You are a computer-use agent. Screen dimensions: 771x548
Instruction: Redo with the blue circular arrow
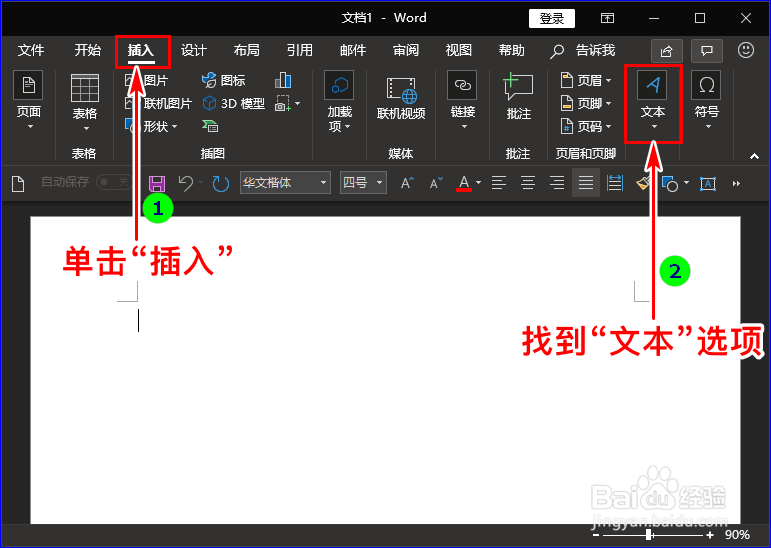coord(221,183)
